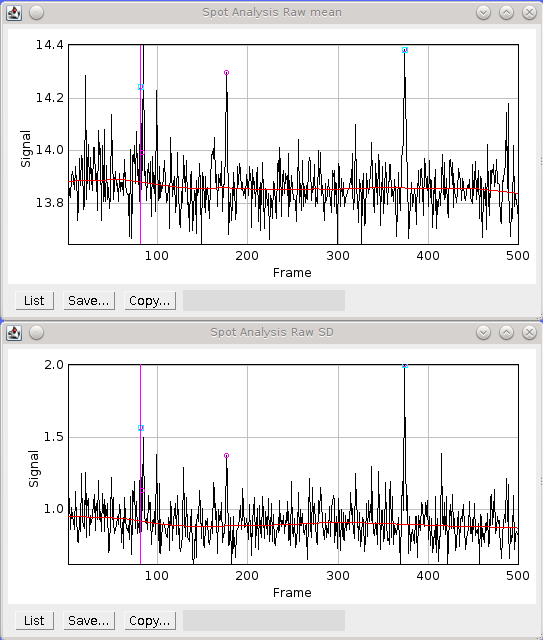Screen dimensions: 543x640
Task: Maximize the Spot Analysis Raw mean window
Action: [506, 13]
